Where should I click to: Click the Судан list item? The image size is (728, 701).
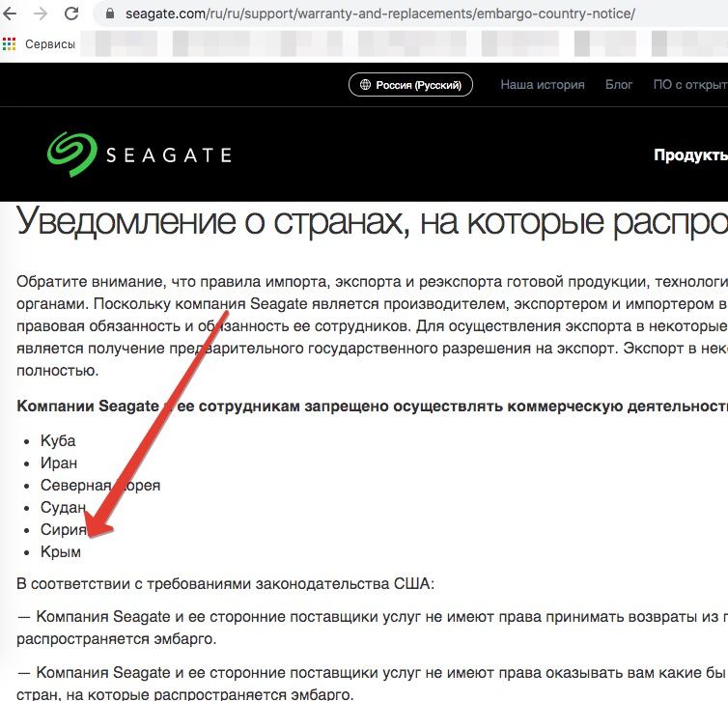tap(63, 508)
